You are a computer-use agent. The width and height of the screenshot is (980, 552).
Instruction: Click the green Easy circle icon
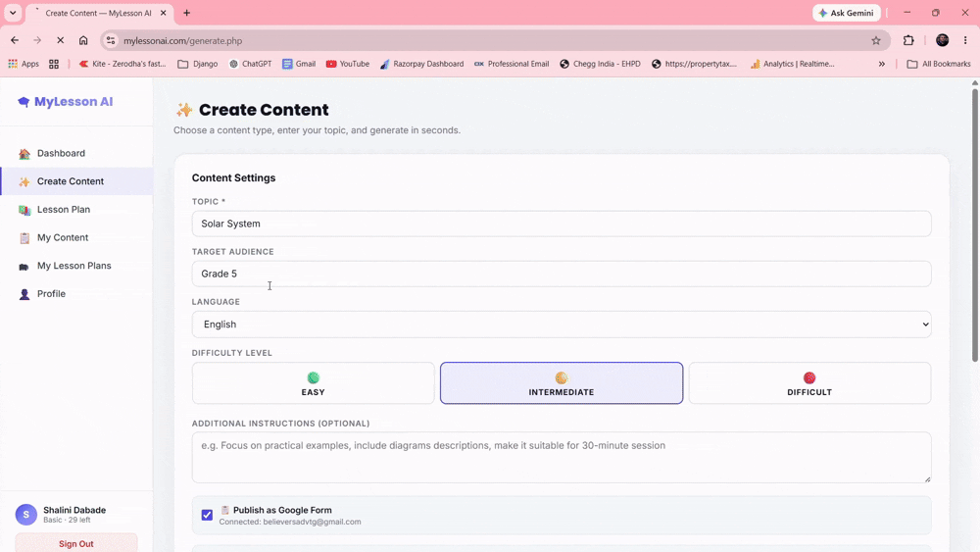314,377
